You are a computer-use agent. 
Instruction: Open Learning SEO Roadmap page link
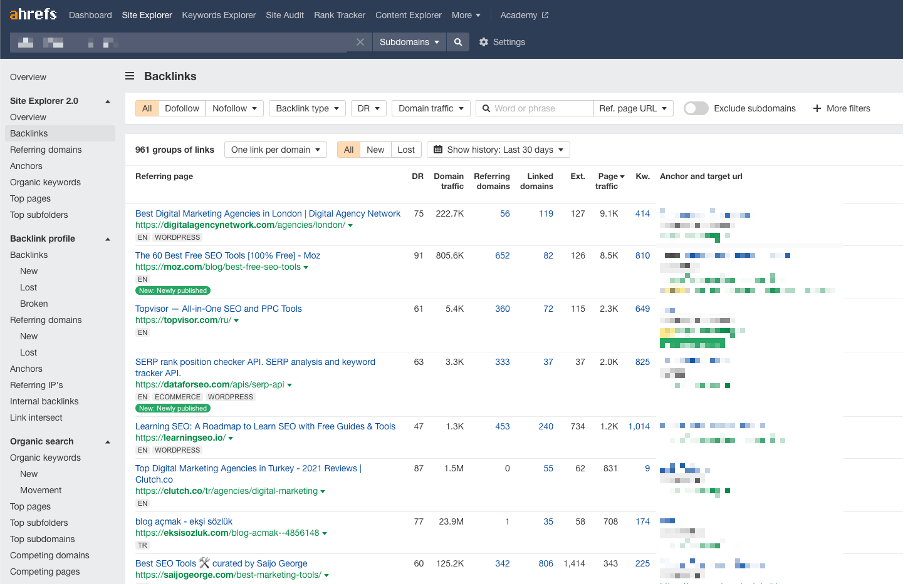pos(265,427)
